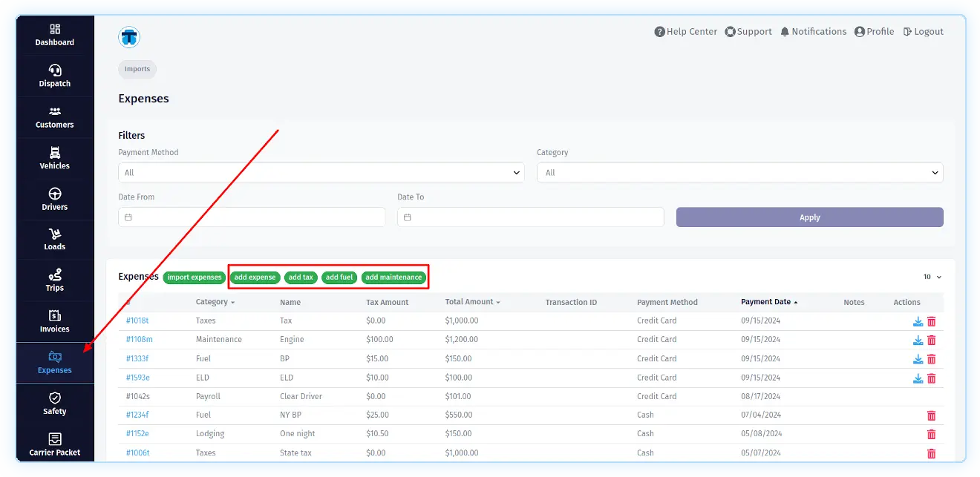Open Dispatch from the sidebar
980x477 pixels.
point(55,76)
